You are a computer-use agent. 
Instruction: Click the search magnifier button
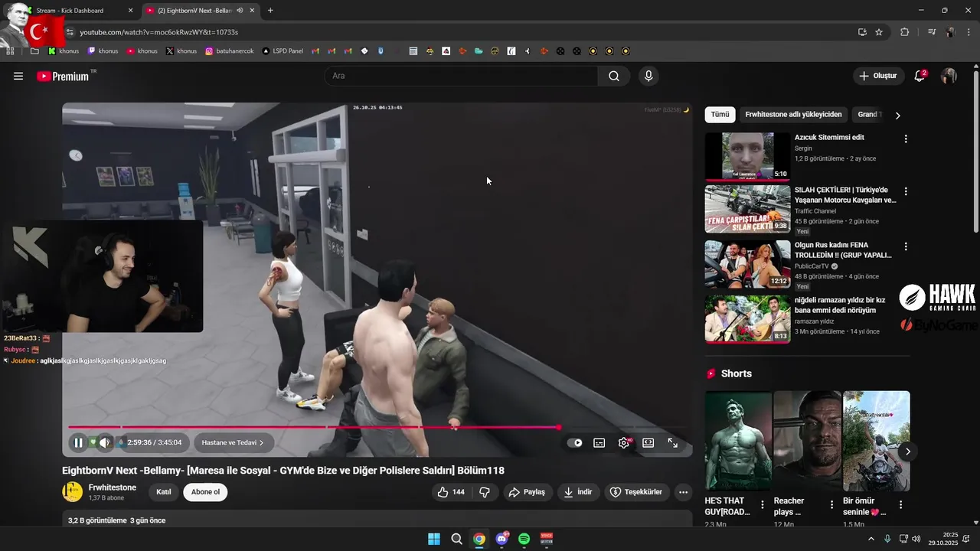pos(614,76)
